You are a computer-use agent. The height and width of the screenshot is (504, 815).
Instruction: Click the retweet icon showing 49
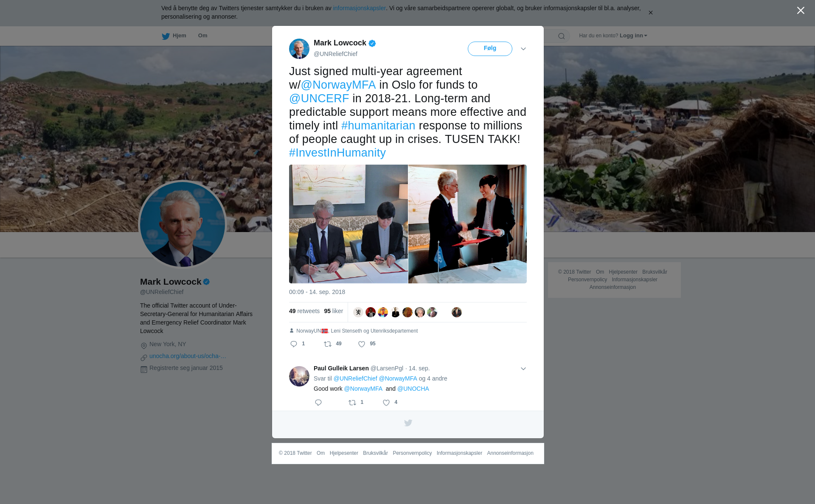328,344
